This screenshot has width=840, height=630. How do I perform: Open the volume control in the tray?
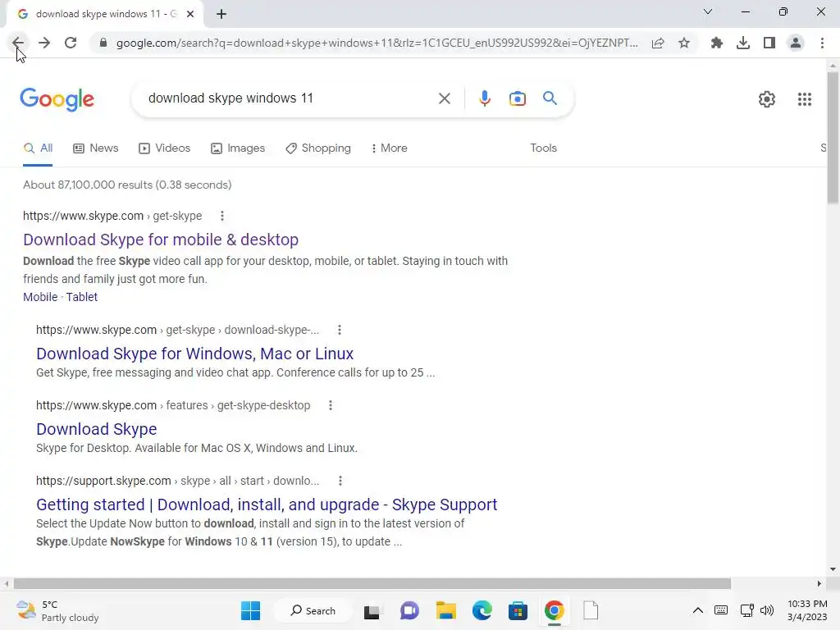point(767,610)
